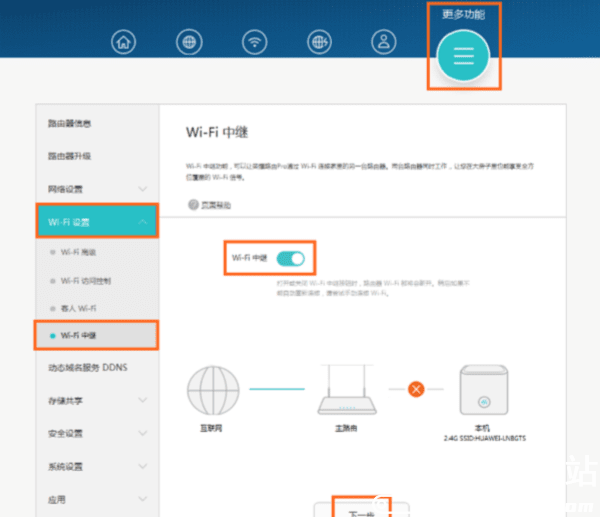Expand the 安全设置 chevron in sidebar
The height and width of the screenshot is (517, 600).
click(x=143, y=434)
